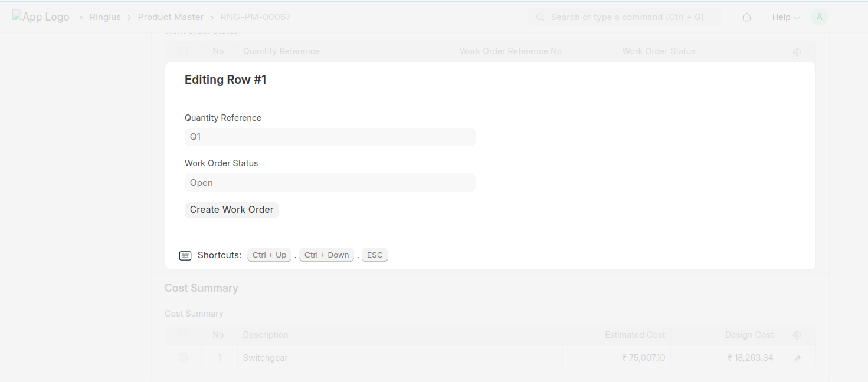Open Cost Summary table settings gear
This screenshot has width=868, height=382.
point(797,335)
